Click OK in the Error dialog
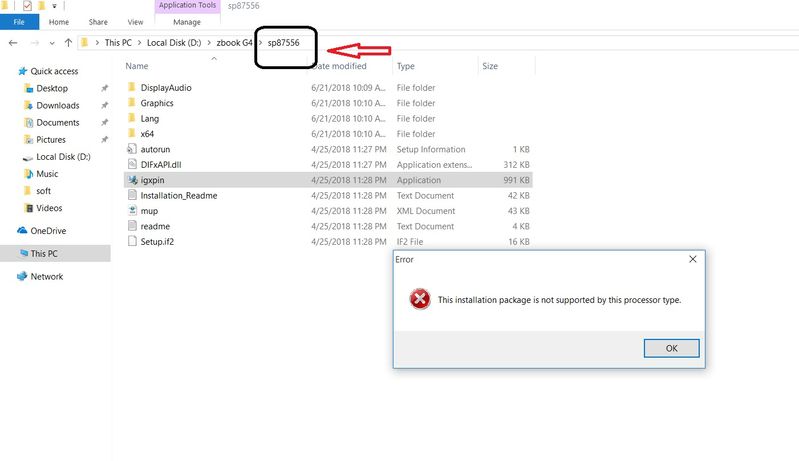The height and width of the screenshot is (461, 799). coord(672,348)
